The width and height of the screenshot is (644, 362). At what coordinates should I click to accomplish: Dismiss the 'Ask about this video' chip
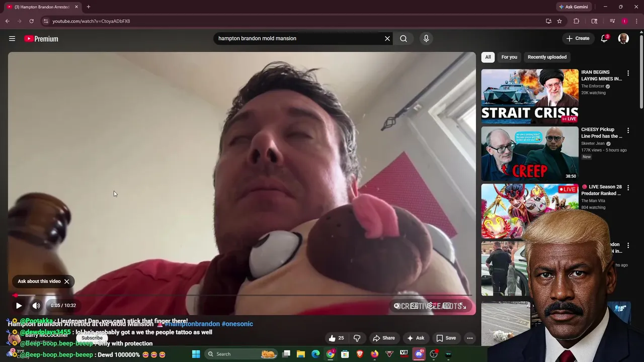click(x=66, y=282)
